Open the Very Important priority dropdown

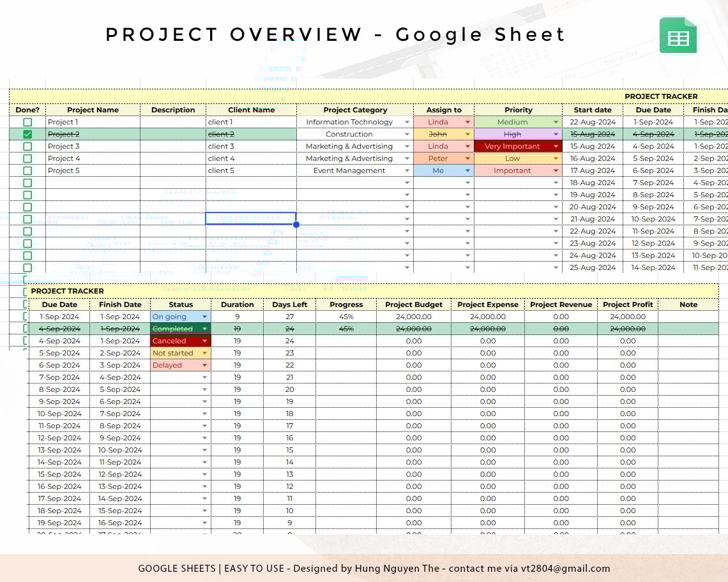[556, 146]
